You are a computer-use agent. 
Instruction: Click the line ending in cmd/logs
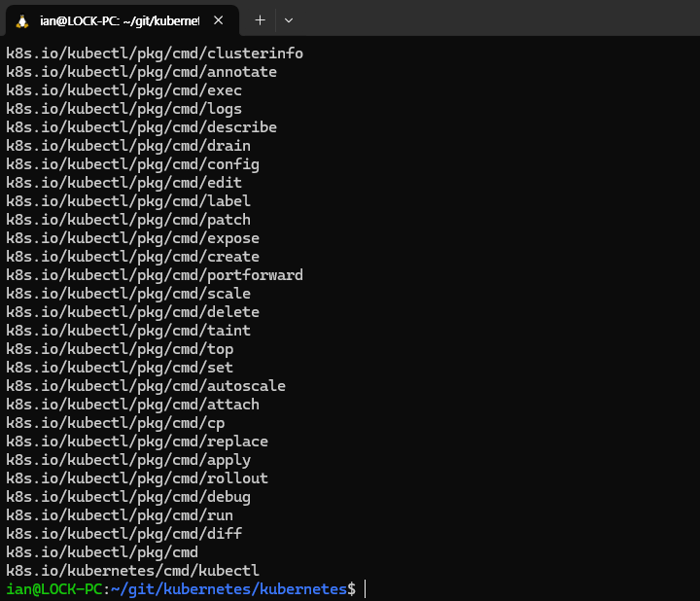[123, 109]
